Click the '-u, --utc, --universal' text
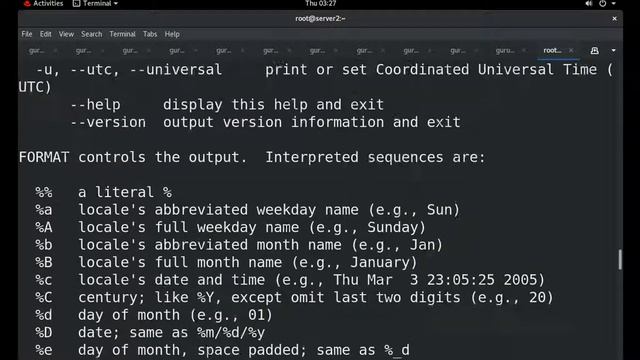 129,69
